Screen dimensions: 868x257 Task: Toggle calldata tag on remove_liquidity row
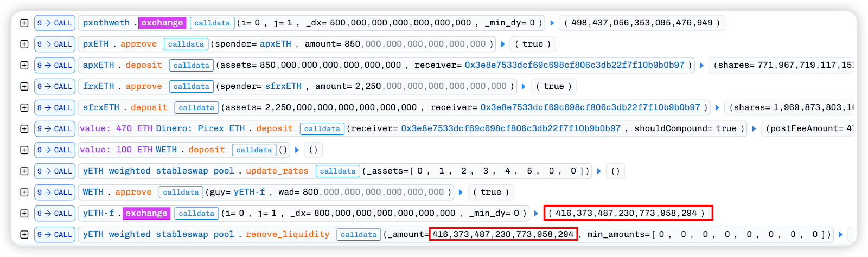[x=358, y=235]
